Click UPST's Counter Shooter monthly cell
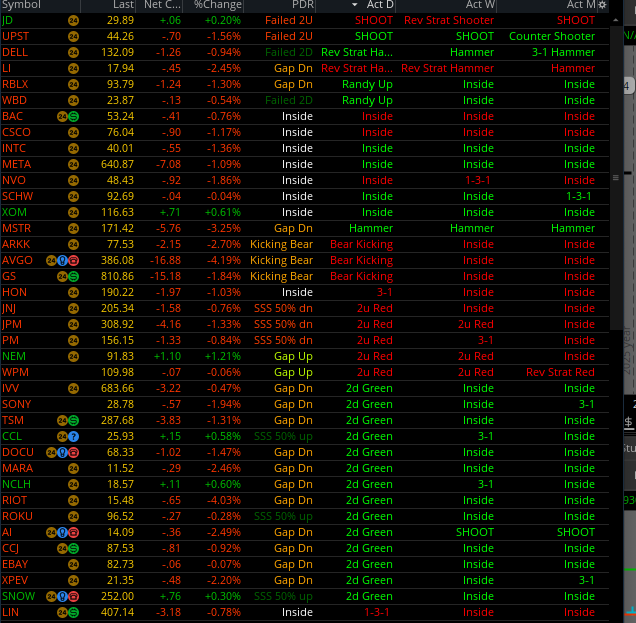636x623 pixels. coord(552,37)
